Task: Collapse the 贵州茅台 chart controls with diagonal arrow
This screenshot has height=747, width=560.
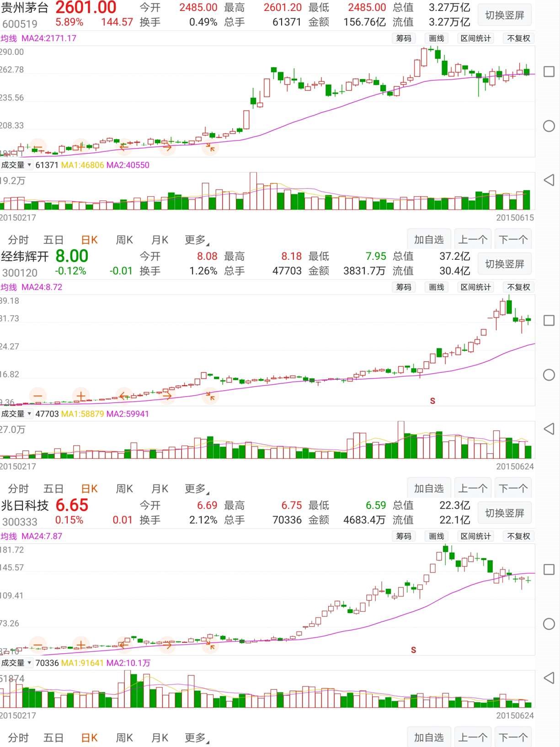Action: (210, 147)
